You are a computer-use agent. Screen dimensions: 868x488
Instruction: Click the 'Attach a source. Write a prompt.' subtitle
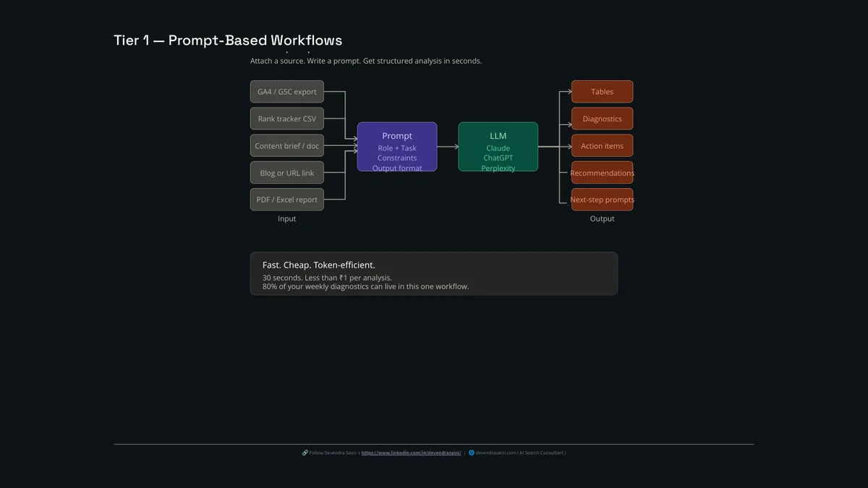click(365, 61)
